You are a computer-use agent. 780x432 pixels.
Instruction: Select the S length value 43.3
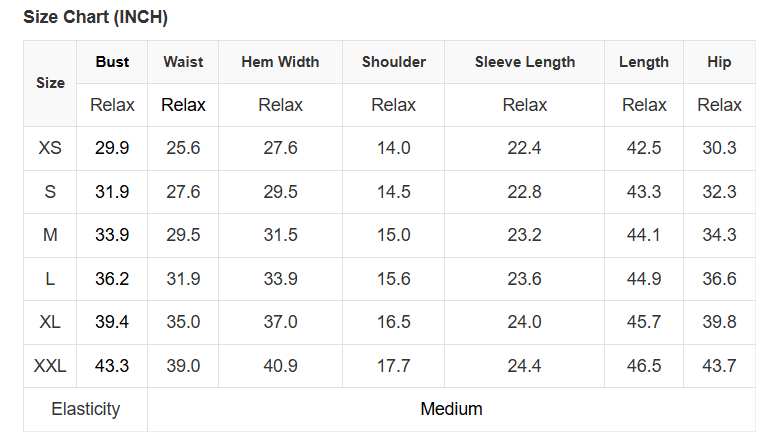(x=644, y=192)
